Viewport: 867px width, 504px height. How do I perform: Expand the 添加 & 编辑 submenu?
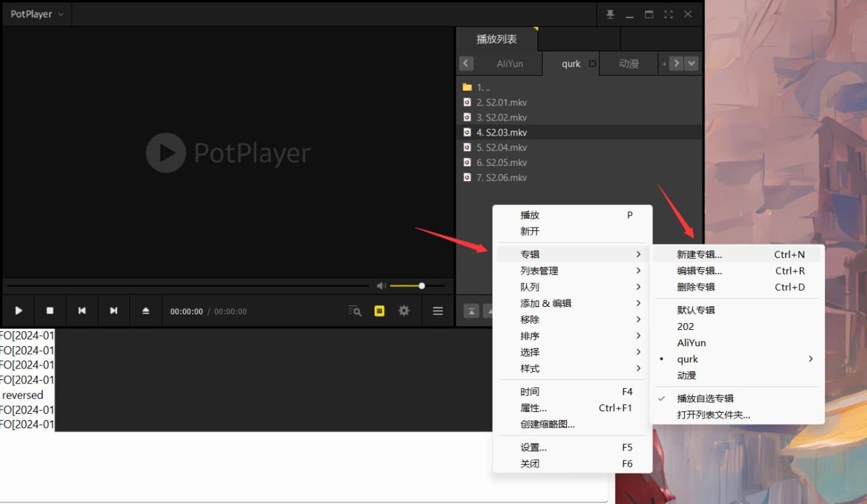546,303
